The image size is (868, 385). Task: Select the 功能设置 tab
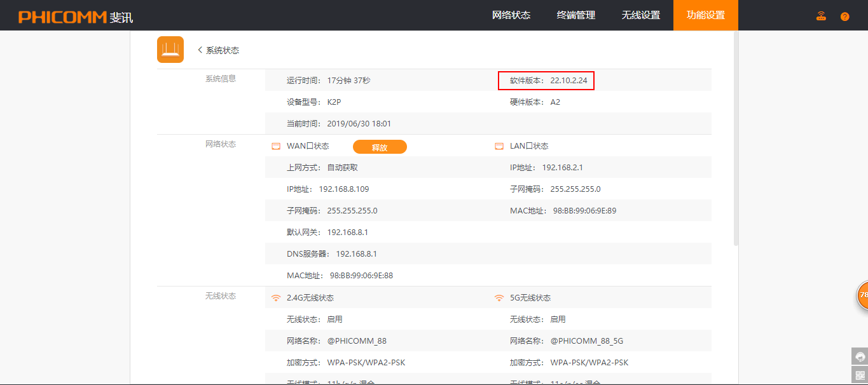705,15
